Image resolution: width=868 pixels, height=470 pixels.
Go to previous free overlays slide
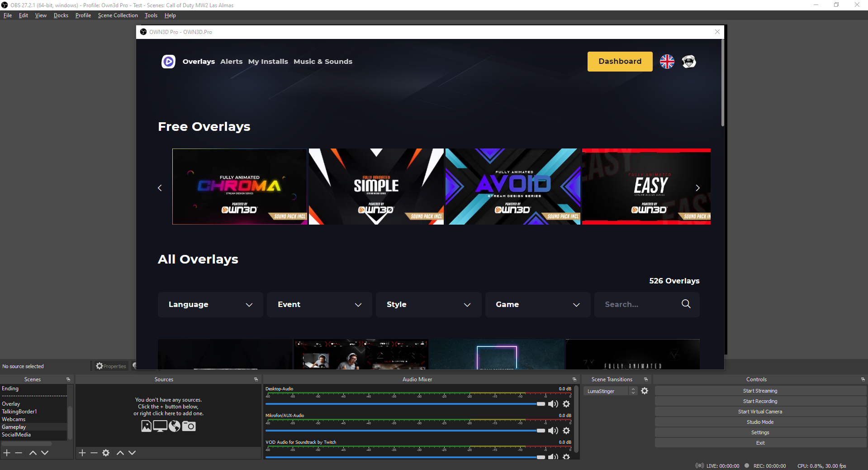(x=160, y=187)
